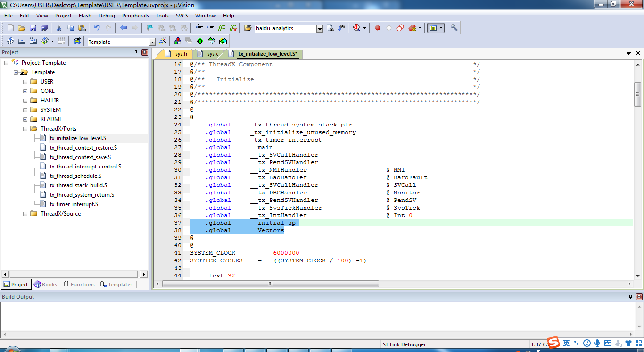Build the target files
The image size is (644, 352).
pos(22,42)
